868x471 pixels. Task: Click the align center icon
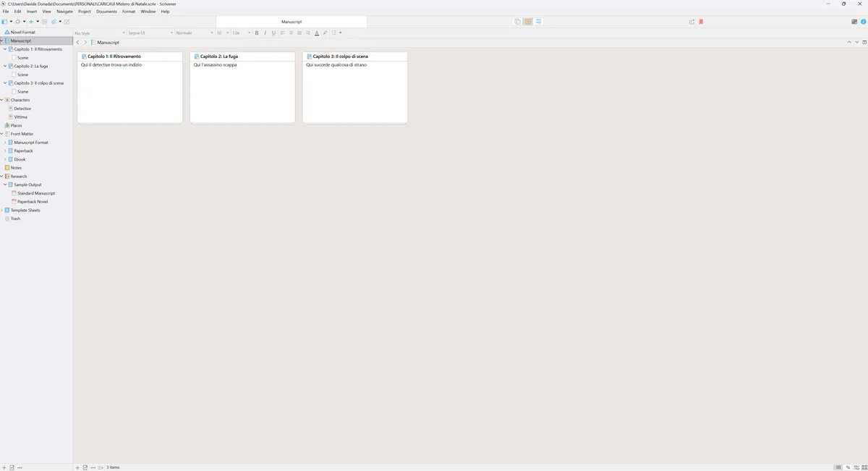point(292,33)
